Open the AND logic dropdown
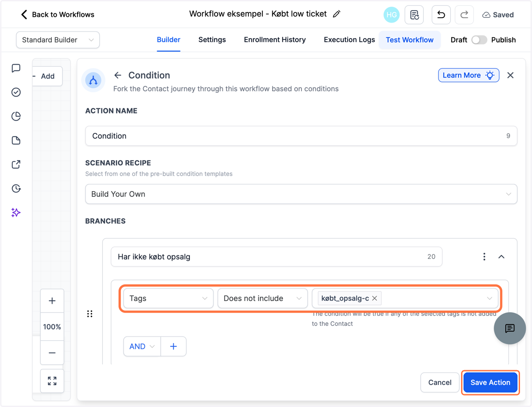The height and width of the screenshot is (407, 532). 142,346
